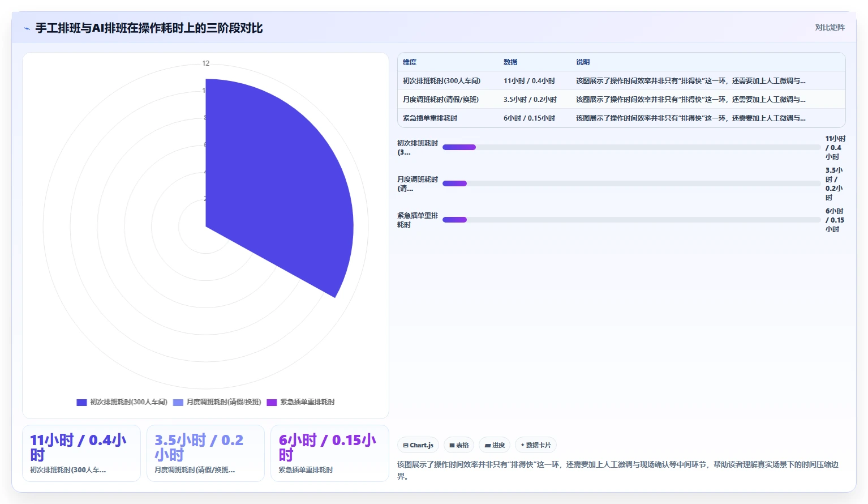The width and height of the screenshot is (868, 504).
Task: Open the 6小时 / 0.15小时 data card
Action: click(x=330, y=453)
